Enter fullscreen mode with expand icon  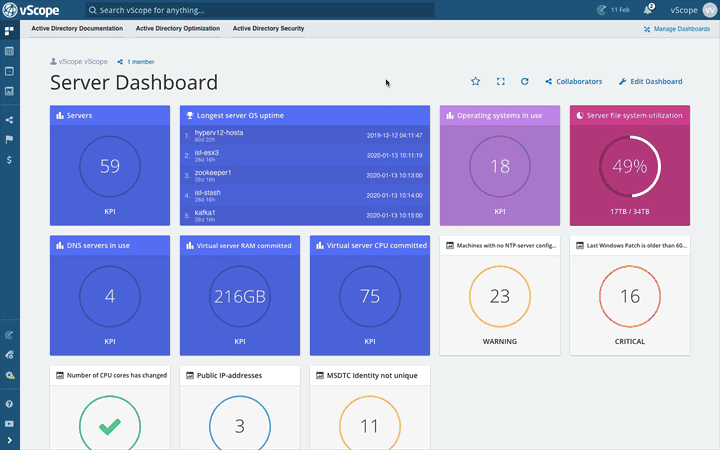501,81
